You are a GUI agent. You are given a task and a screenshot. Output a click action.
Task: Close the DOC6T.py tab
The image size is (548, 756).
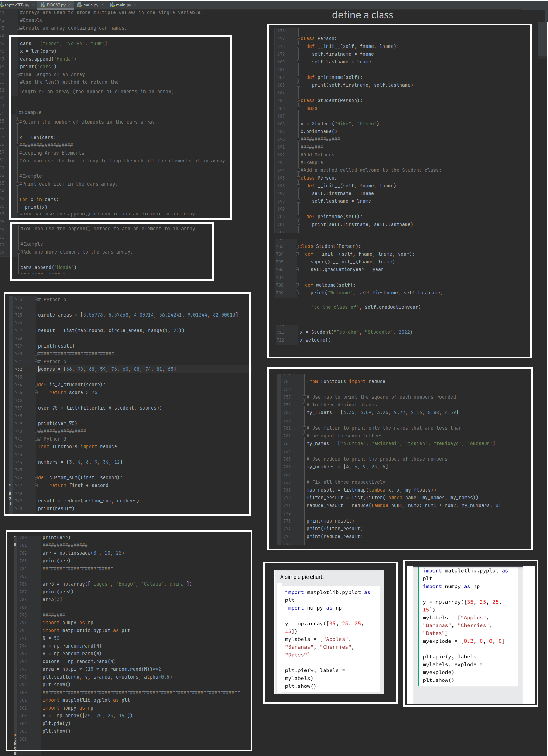(70, 5)
